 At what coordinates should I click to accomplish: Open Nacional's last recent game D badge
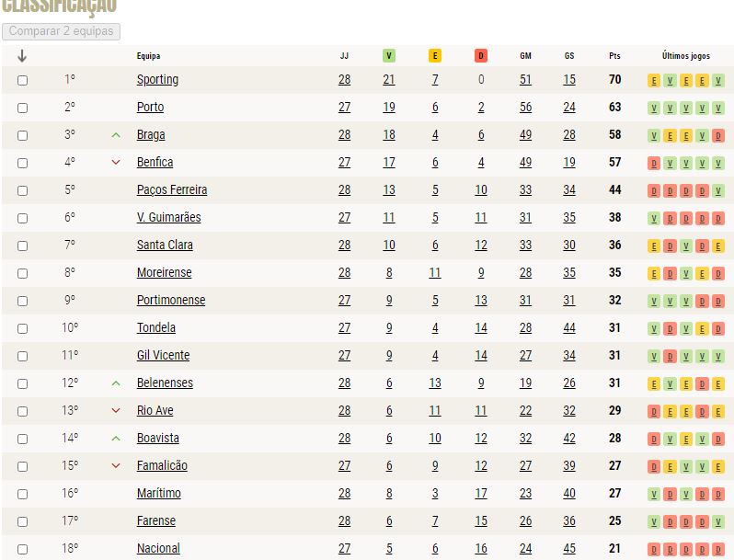tap(718, 550)
